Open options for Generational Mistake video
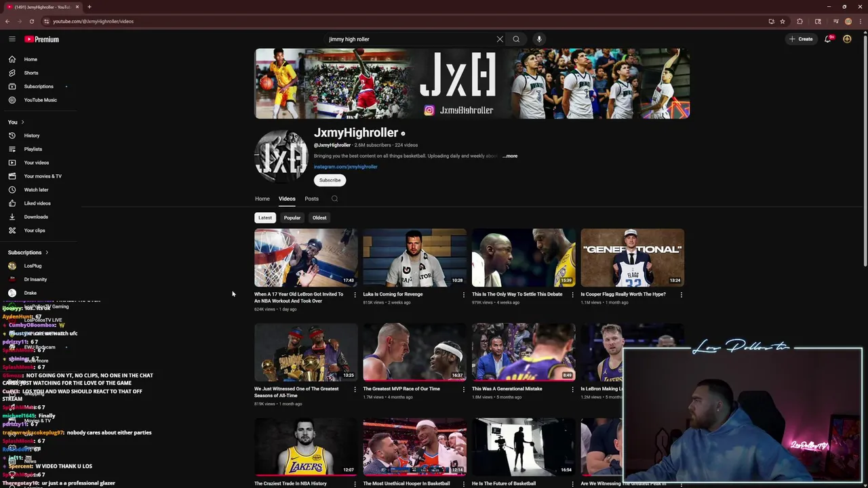Screen dimensions: 868x488 (572, 390)
